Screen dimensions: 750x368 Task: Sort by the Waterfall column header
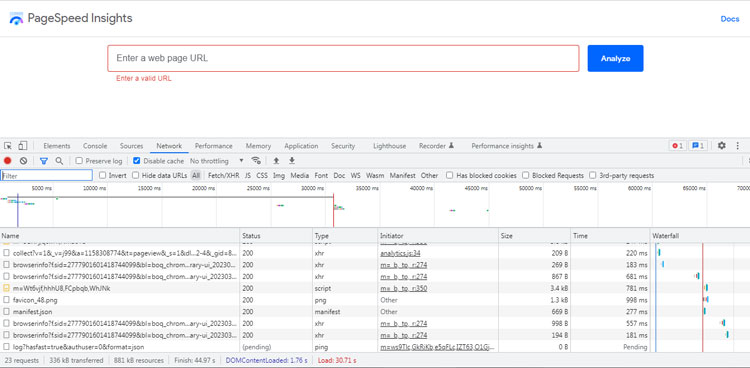[700, 236]
